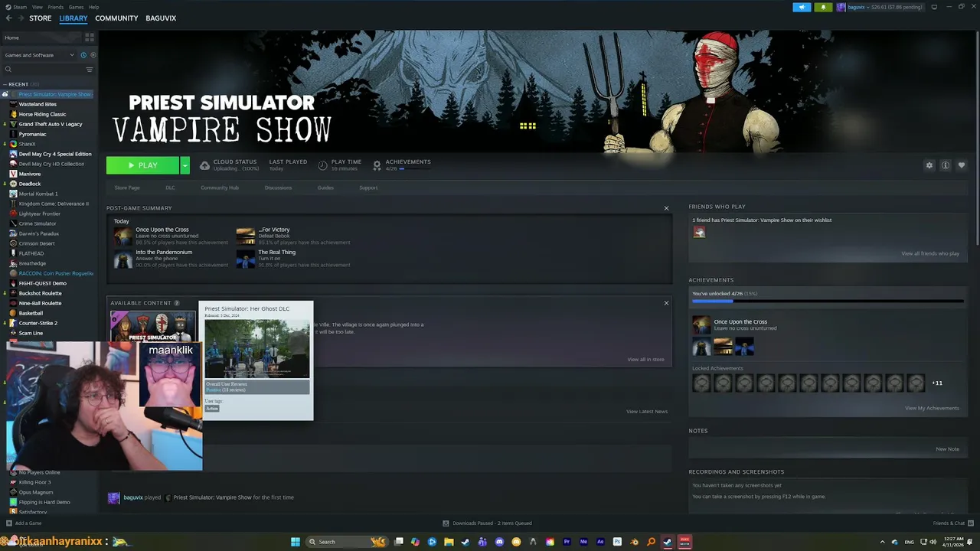
Task: Open View all friends who play
Action: point(930,253)
